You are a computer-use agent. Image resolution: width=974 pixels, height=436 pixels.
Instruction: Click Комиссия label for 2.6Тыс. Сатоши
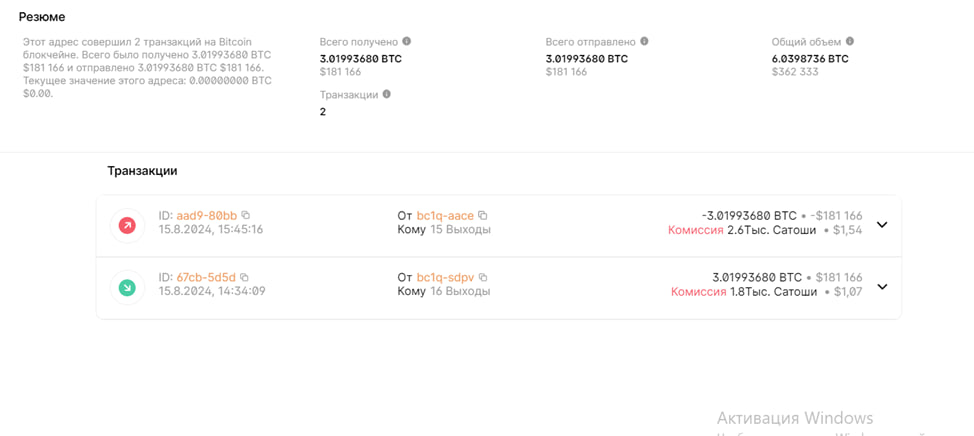(696, 230)
